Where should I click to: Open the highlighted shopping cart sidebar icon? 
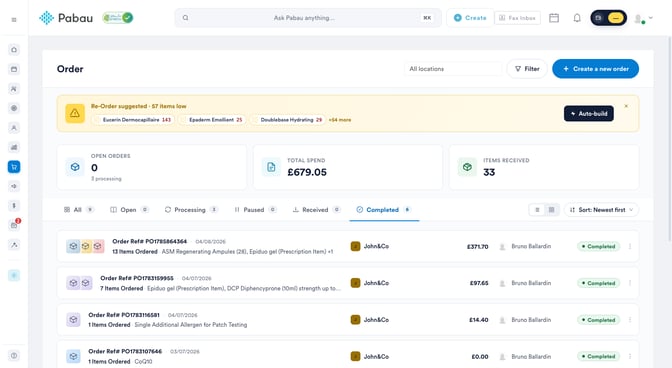[x=14, y=167]
